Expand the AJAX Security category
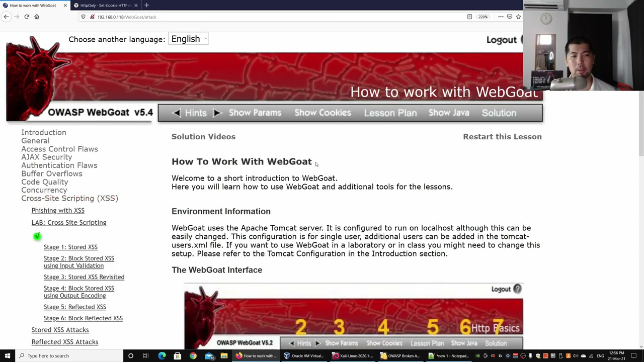Viewport: 644px width, 362px height. click(46, 157)
